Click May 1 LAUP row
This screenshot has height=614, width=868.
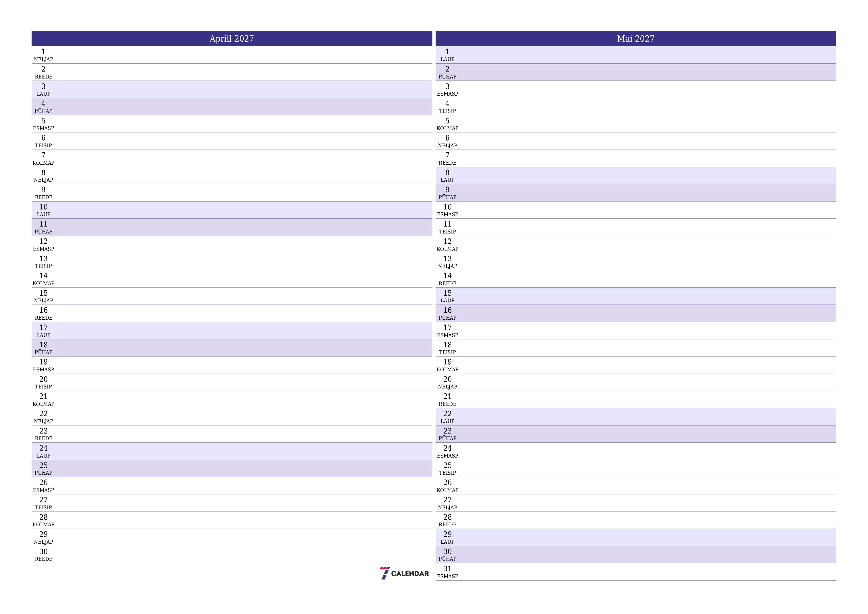[x=636, y=55]
